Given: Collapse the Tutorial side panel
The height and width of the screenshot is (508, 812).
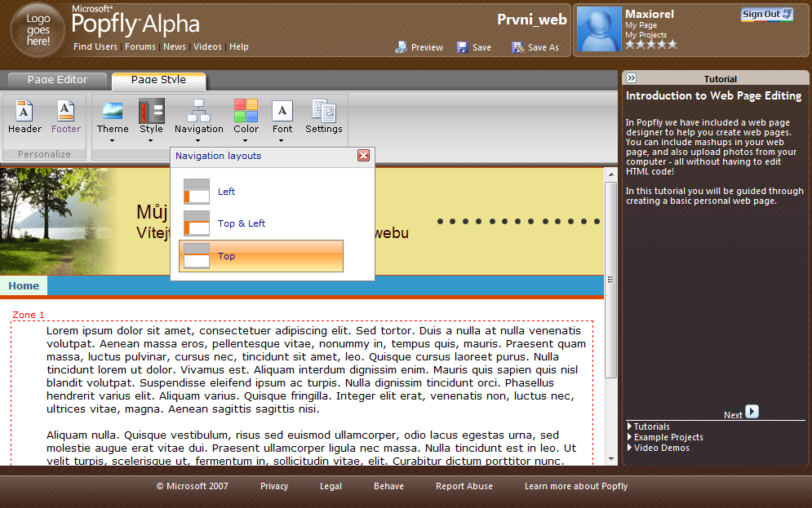Looking at the screenshot, I should click(631, 78).
